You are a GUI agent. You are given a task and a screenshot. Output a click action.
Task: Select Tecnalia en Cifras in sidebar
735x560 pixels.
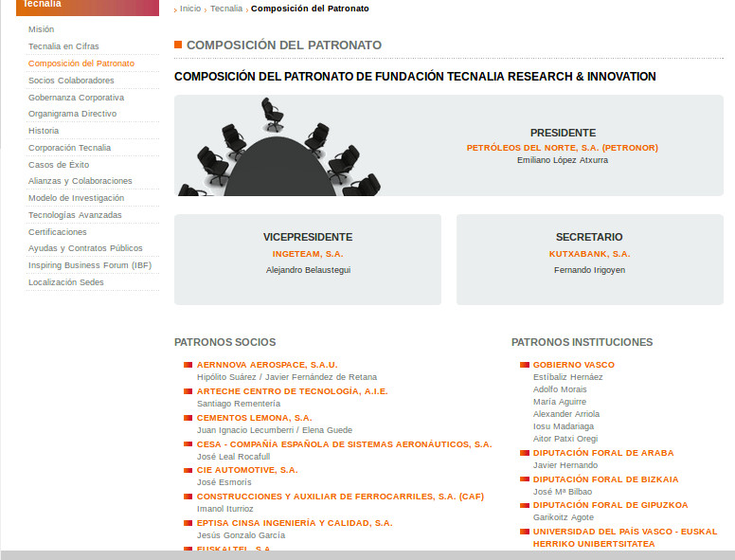(63, 46)
